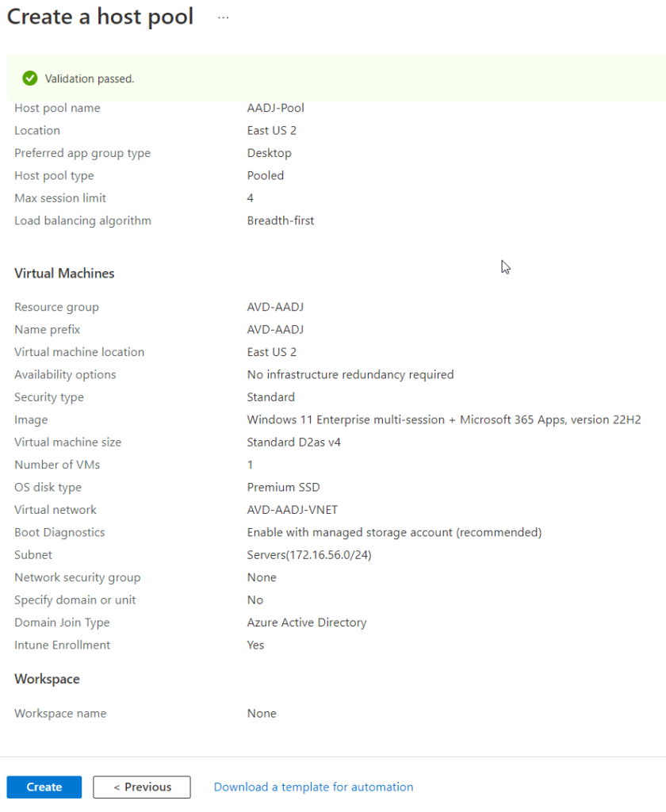666x812 pixels.
Task: Select the AADJ-Pool host pool name value
Action: click(275, 108)
